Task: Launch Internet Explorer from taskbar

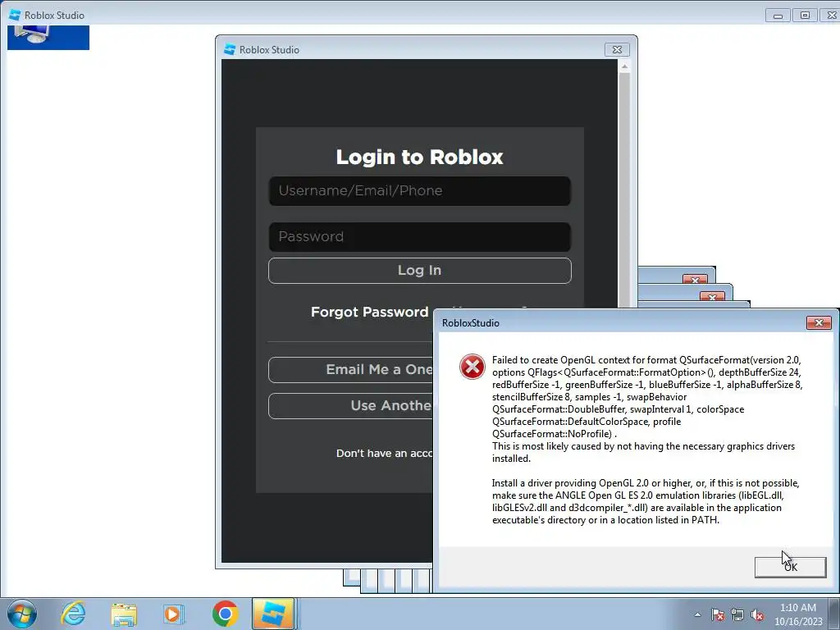Action: (x=73, y=614)
